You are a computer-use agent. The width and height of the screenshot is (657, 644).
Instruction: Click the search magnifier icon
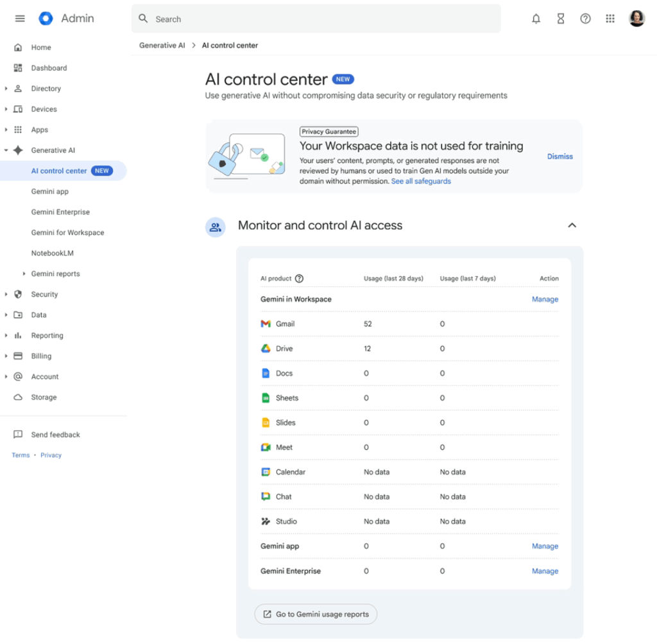143,19
